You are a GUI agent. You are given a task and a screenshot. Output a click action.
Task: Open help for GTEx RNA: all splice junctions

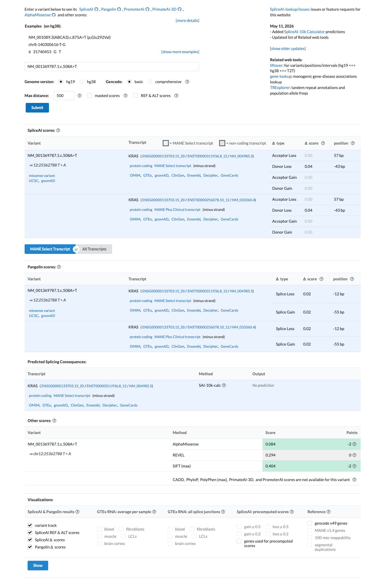(x=223, y=512)
